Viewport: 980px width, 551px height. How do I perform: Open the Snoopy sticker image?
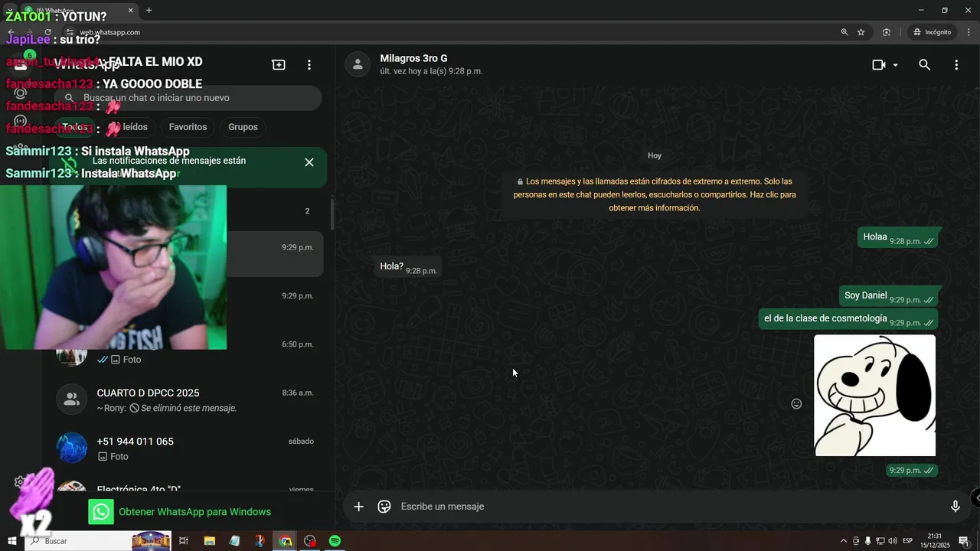pos(874,395)
